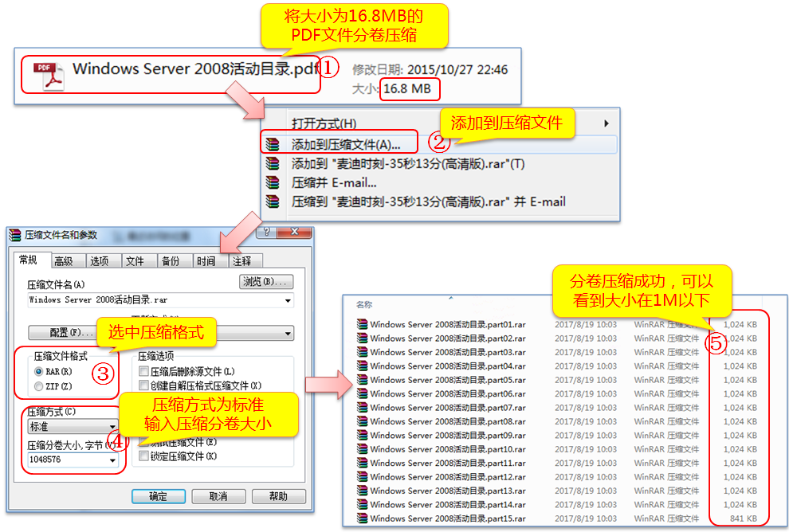
Task: Choose 添加到压缩文件(A)... menu entry
Action: 439,145
